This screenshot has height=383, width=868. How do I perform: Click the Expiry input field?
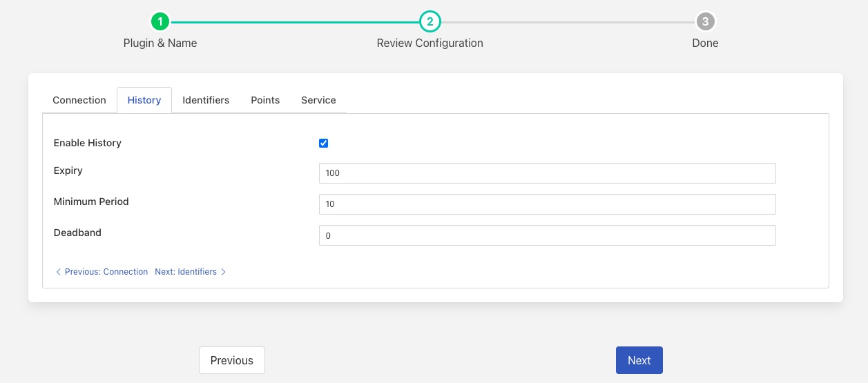pyautogui.click(x=547, y=173)
